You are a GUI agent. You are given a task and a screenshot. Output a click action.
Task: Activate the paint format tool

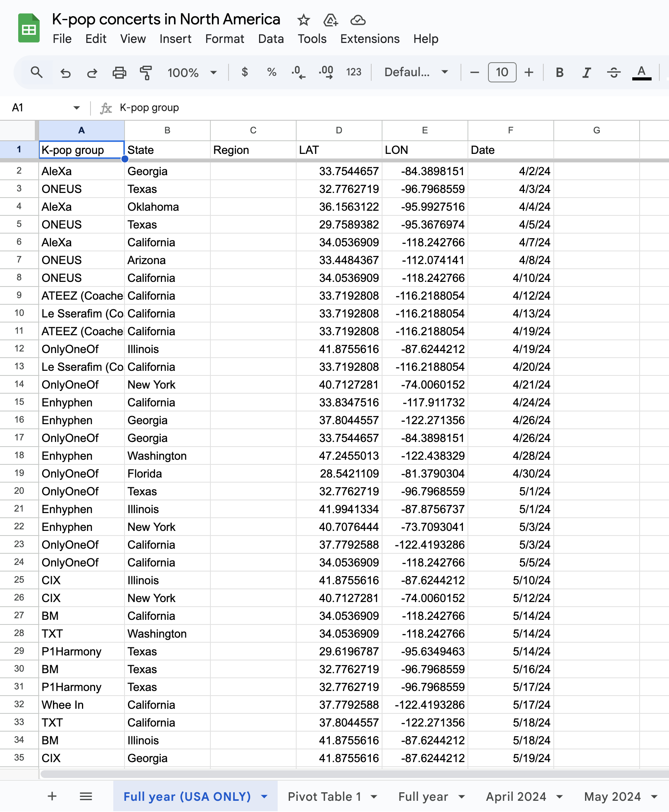coord(146,72)
